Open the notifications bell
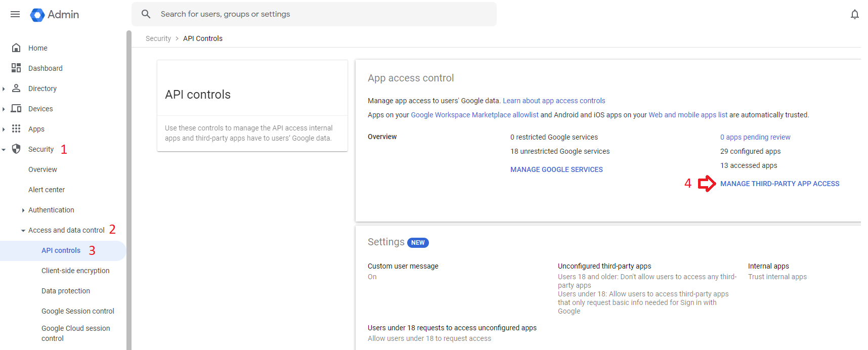 (x=854, y=14)
